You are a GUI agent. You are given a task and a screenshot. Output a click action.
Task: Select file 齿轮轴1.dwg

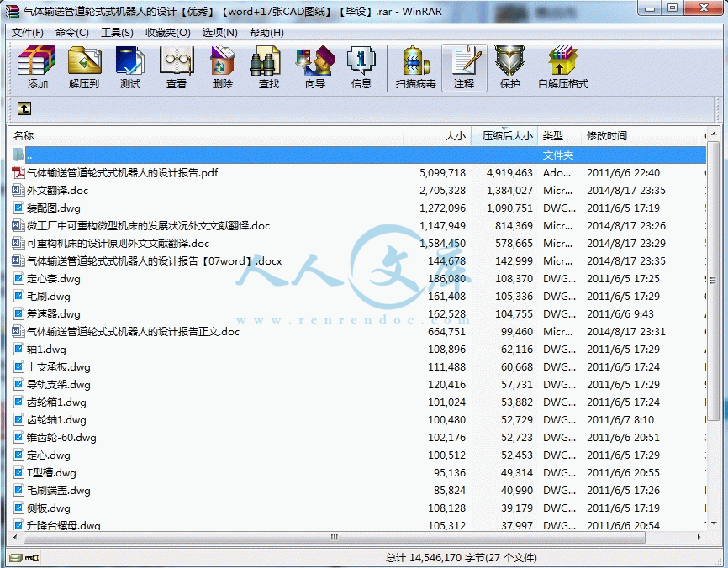[x=56, y=419]
